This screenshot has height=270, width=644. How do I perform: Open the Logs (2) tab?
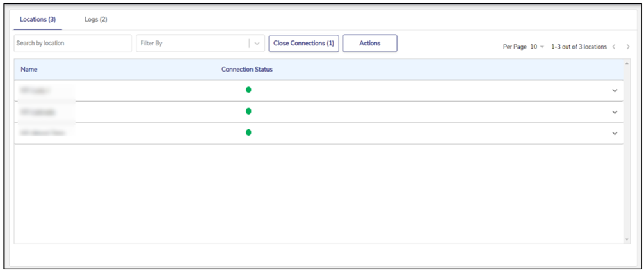[95, 19]
